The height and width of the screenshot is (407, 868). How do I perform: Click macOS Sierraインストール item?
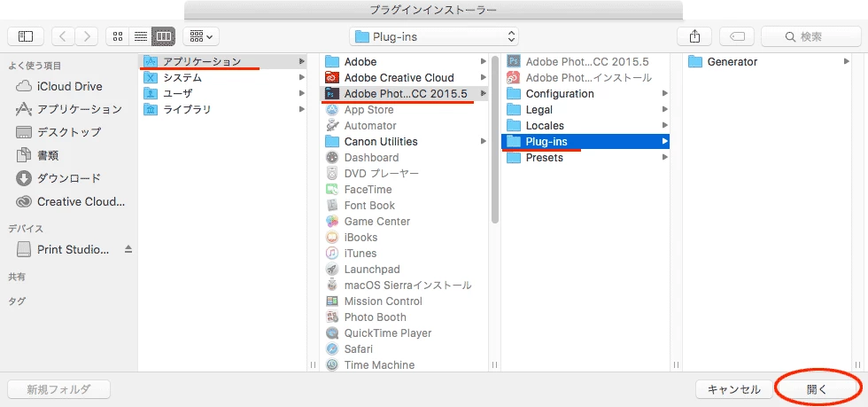point(406,285)
